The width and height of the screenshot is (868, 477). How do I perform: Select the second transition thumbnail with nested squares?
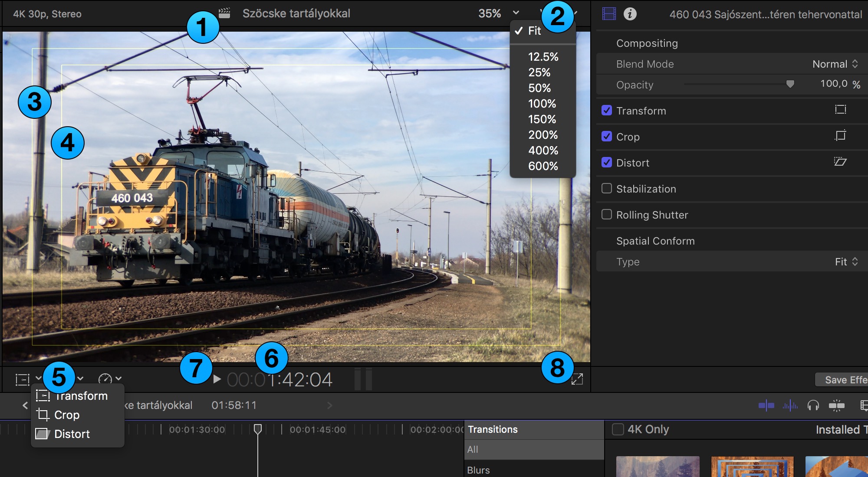pos(752,467)
